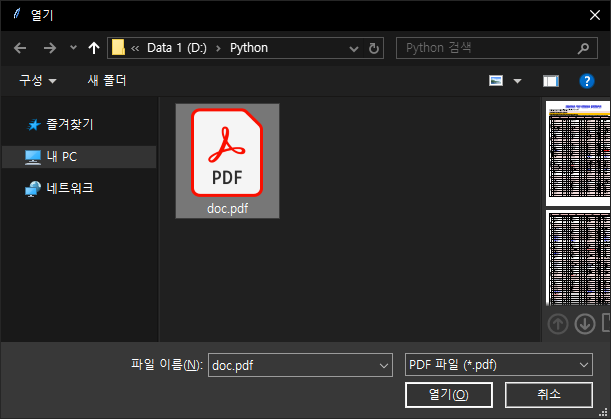Go to previous page in preview
The height and width of the screenshot is (419, 611).
click(x=558, y=324)
